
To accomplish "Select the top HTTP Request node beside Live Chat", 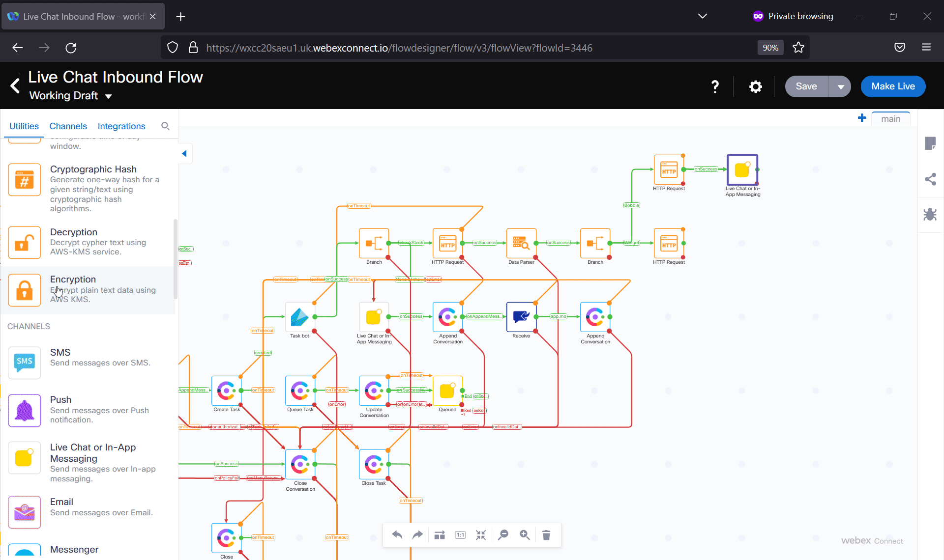I will pyautogui.click(x=669, y=170).
